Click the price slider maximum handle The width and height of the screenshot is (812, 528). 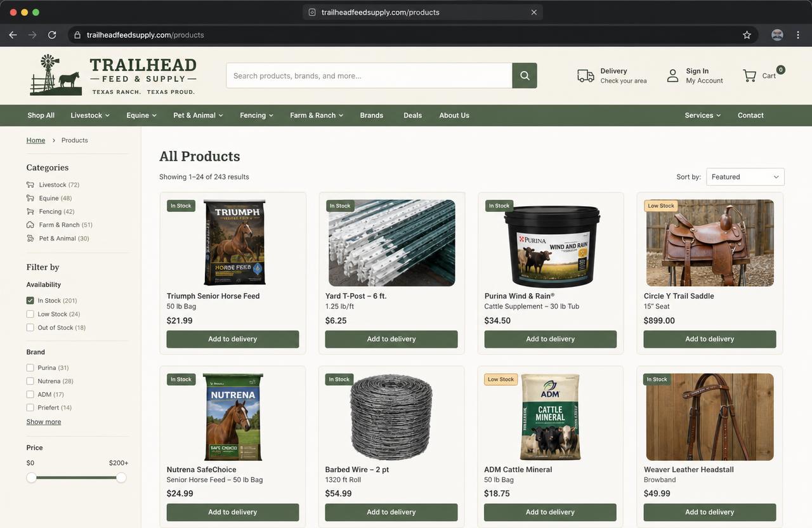tap(121, 477)
